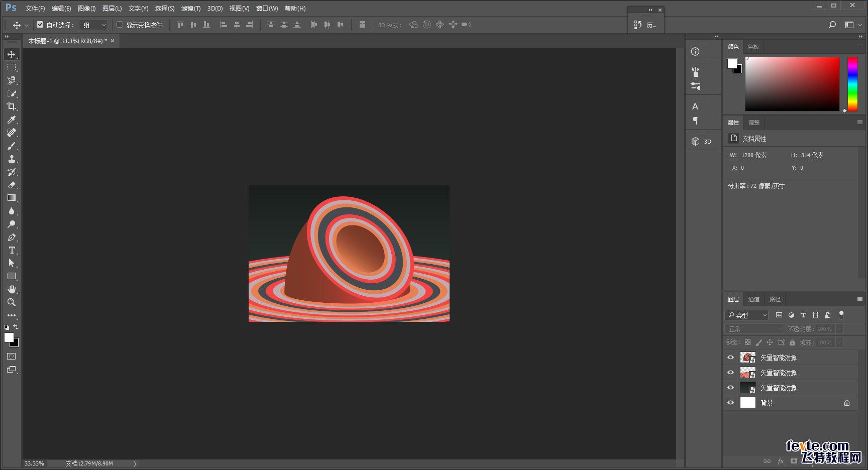Select the Crop tool
The height and width of the screenshot is (470, 868).
(11, 106)
